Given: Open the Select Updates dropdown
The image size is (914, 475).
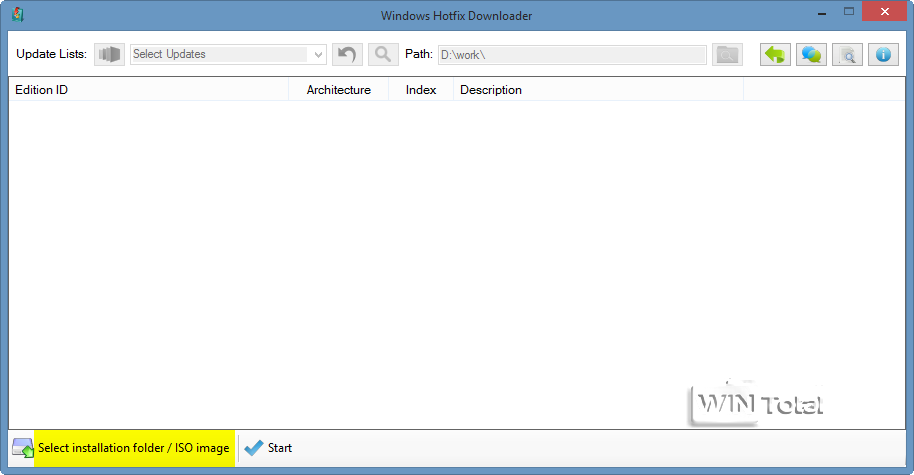Looking at the screenshot, I should coord(228,54).
